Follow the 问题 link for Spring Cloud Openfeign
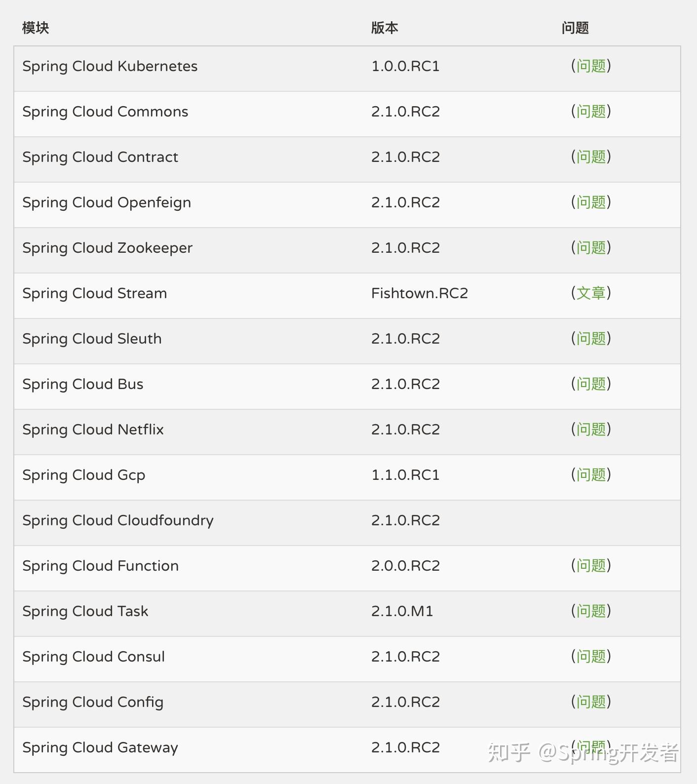Screen dimensions: 697x784 point(591,202)
